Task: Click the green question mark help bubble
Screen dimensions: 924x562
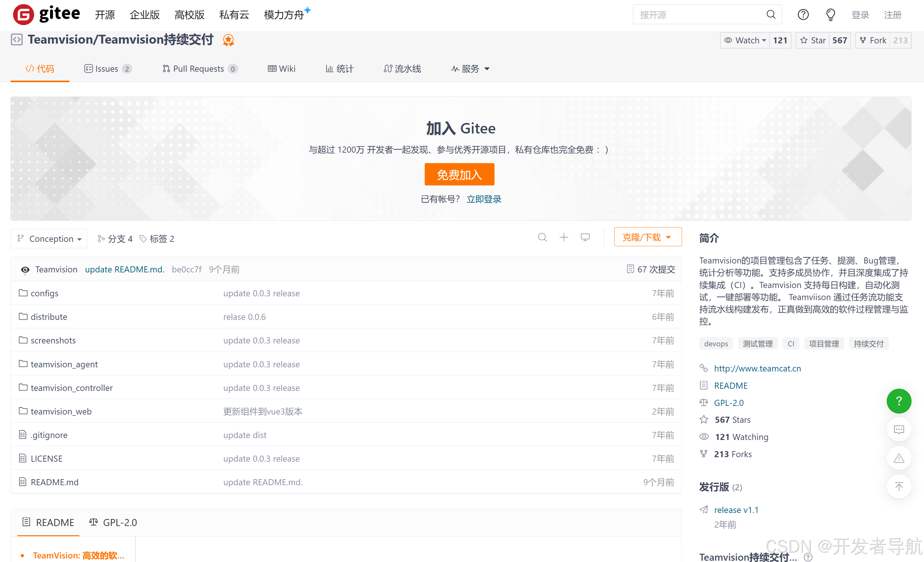Action: pos(898,401)
